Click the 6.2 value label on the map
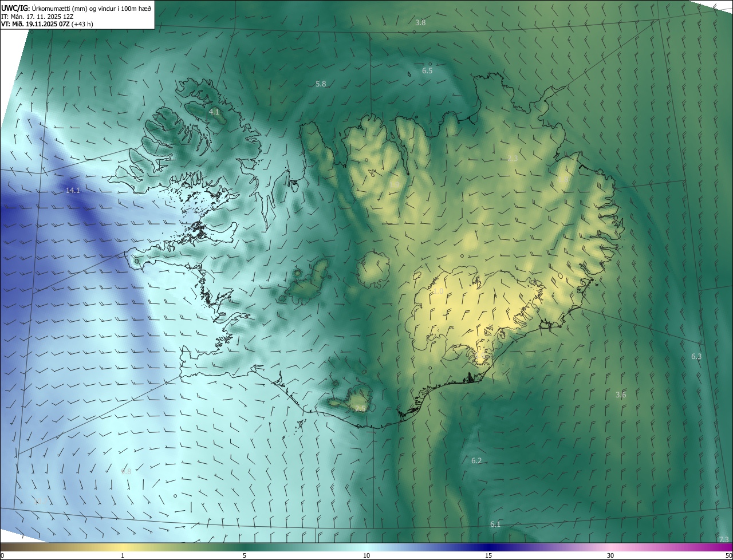 (476, 460)
